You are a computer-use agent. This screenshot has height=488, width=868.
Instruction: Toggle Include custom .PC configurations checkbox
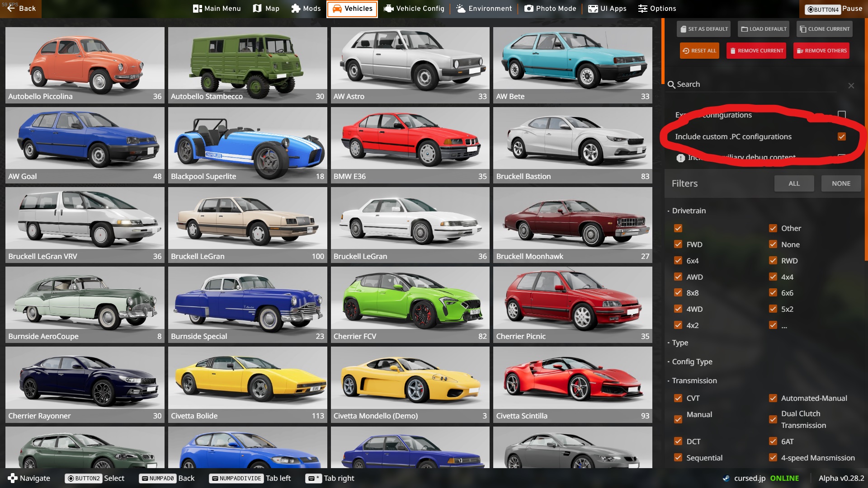coord(842,136)
